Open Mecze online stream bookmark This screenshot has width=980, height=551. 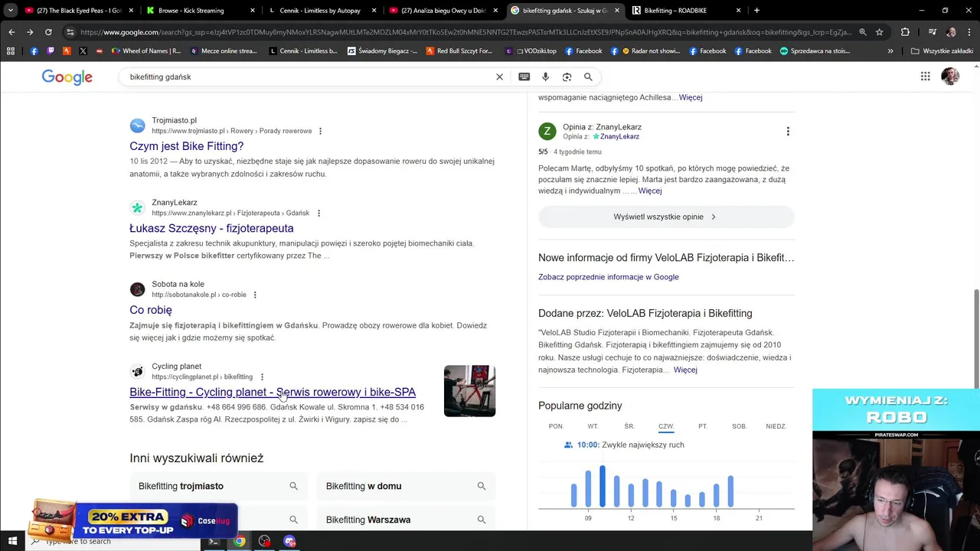(224, 51)
